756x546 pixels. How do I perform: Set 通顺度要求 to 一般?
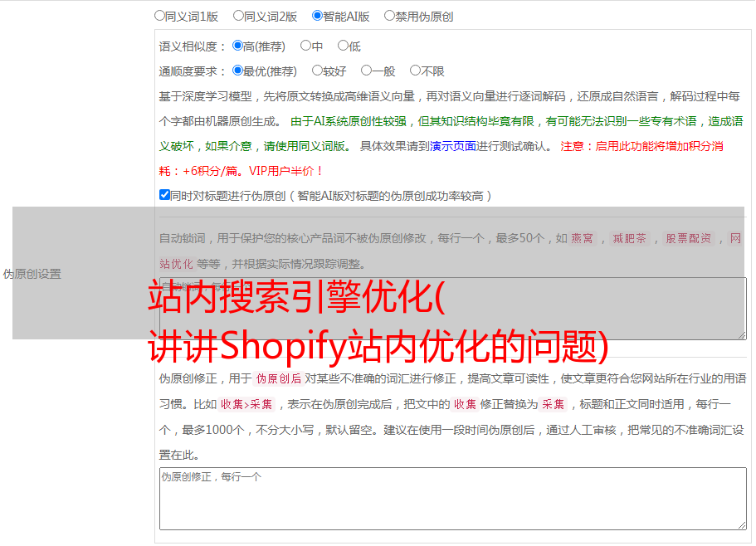coord(367,71)
